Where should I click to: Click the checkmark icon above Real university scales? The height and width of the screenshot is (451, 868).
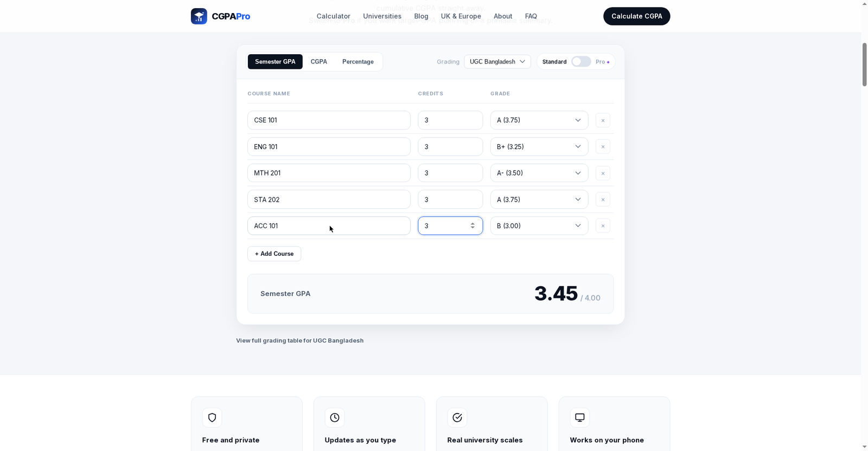click(457, 417)
